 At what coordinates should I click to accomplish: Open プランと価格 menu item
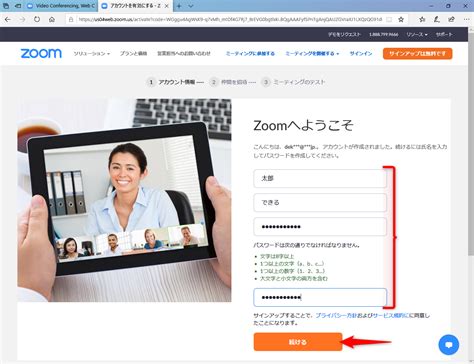point(133,53)
